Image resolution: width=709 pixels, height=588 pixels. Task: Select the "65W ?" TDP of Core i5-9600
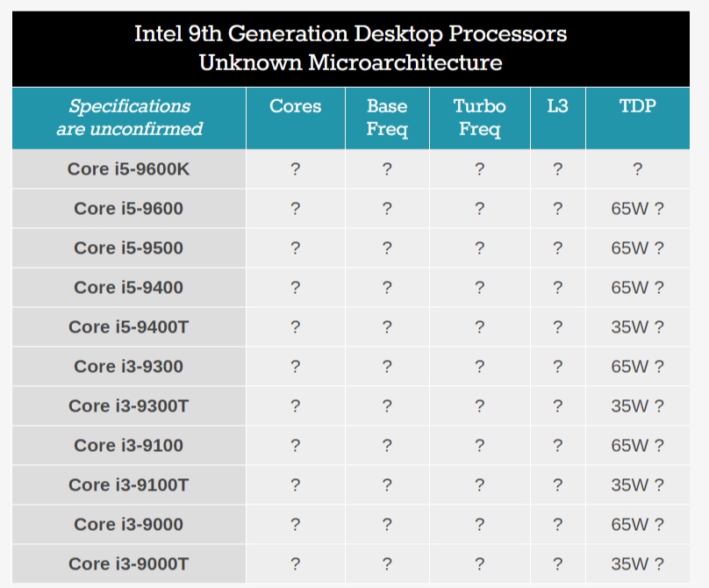(x=638, y=209)
